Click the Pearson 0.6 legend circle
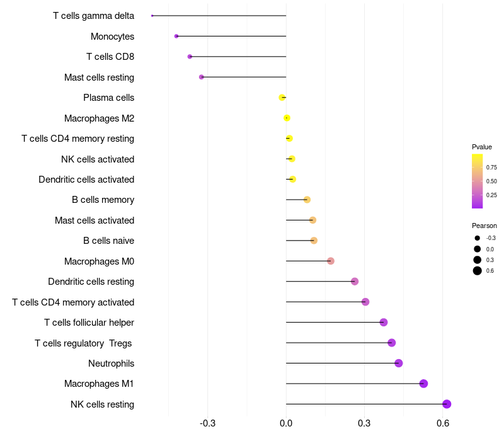Screen dimensions: 504x441 point(478,271)
